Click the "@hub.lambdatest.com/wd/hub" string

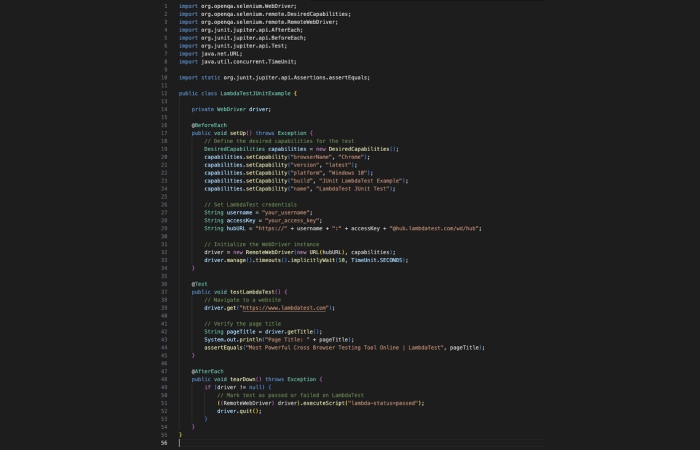click(x=434, y=229)
